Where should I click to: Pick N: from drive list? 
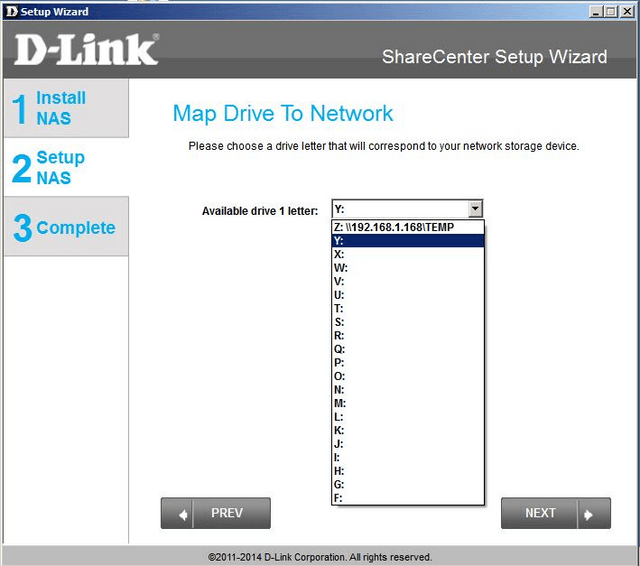click(x=408, y=389)
